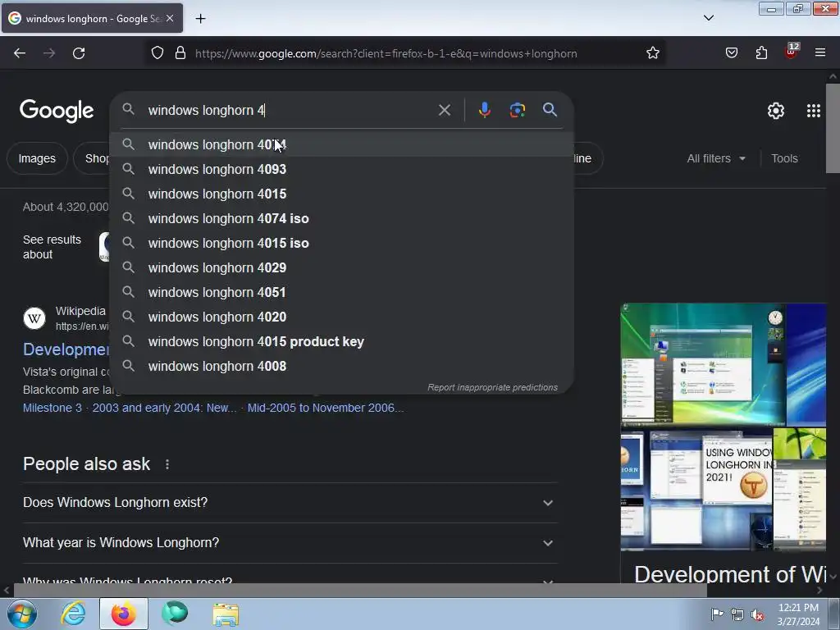Choose suggestion windows longhorn 4015
The height and width of the screenshot is (630, 840).
(x=342, y=194)
